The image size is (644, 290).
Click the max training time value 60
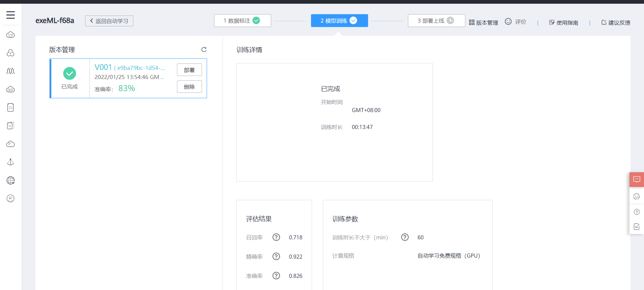[420, 237]
